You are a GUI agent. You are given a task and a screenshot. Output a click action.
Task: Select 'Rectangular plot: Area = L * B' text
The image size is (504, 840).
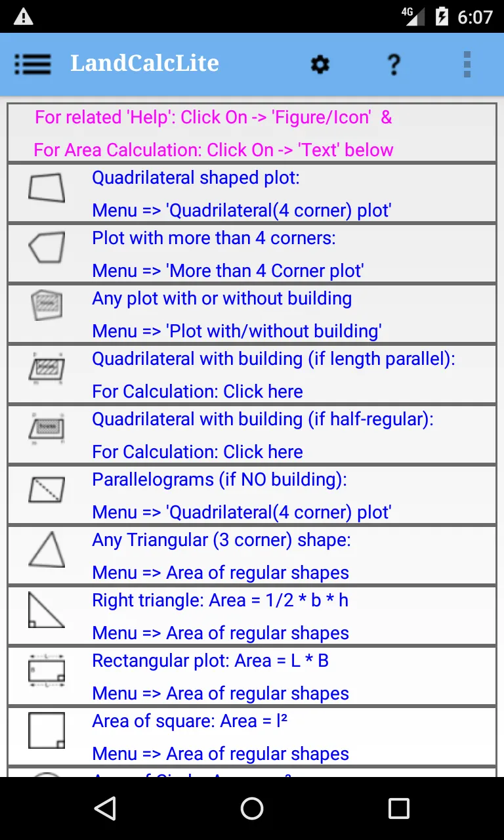point(210,661)
